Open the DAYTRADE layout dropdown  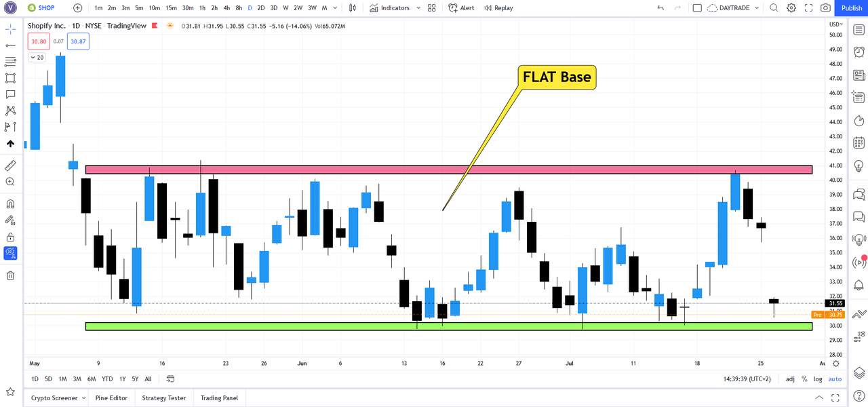[x=734, y=8]
